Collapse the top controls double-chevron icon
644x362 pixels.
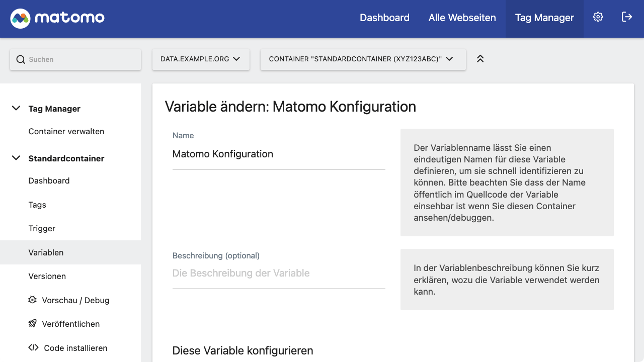(x=480, y=59)
